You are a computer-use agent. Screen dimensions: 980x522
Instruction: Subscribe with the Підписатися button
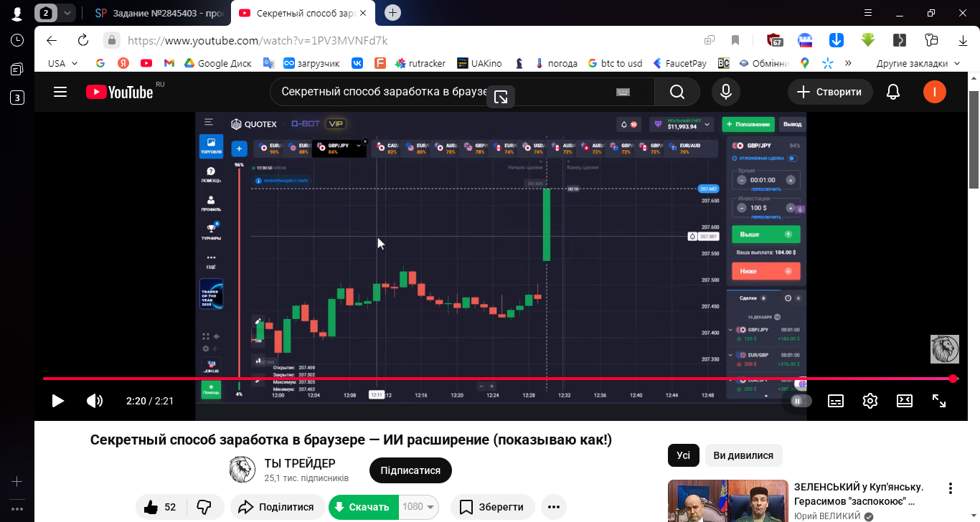coord(410,470)
